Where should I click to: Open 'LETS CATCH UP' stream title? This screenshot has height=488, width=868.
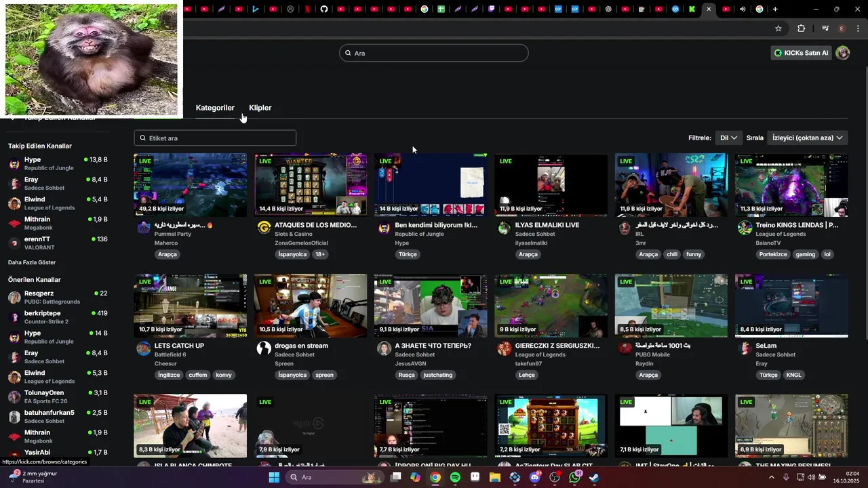tap(179, 346)
